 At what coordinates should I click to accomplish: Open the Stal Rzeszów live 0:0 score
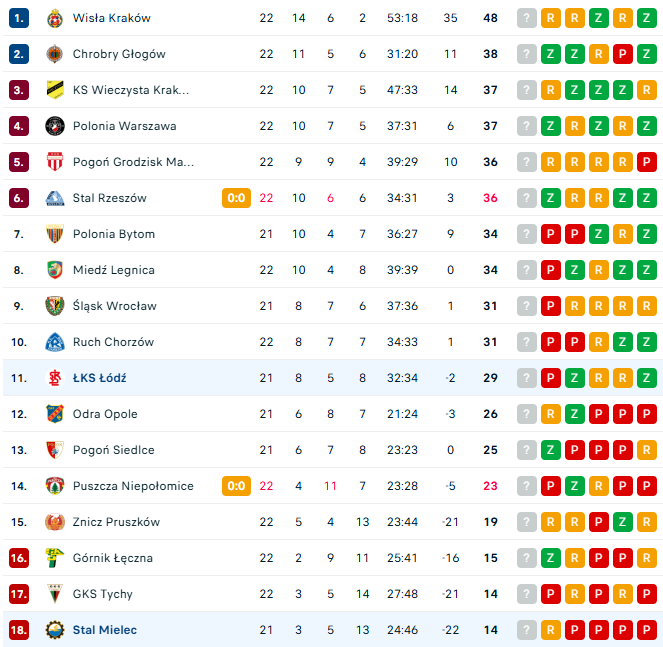tap(236, 198)
